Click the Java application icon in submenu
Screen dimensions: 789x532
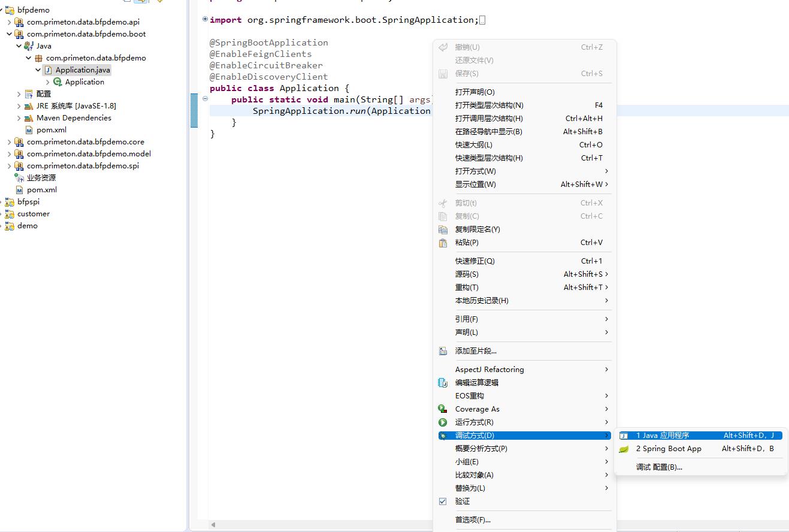click(x=624, y=436)
